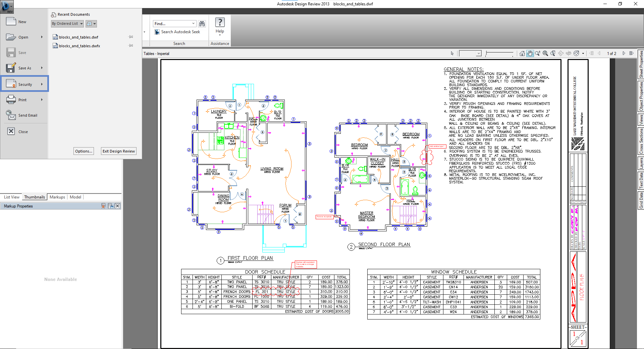This screenshot has height=349, width=644.
Task: Click the zoom slider track
Action: [x=500, y=53]
